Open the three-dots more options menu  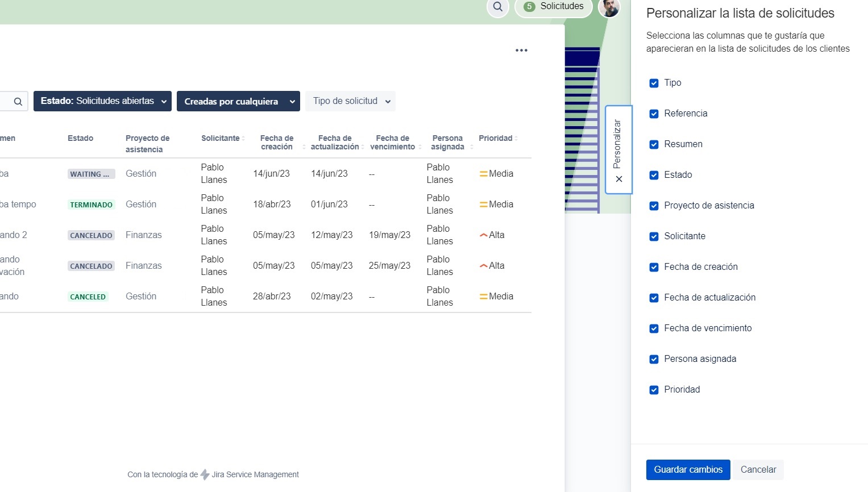tap(521, 51)
